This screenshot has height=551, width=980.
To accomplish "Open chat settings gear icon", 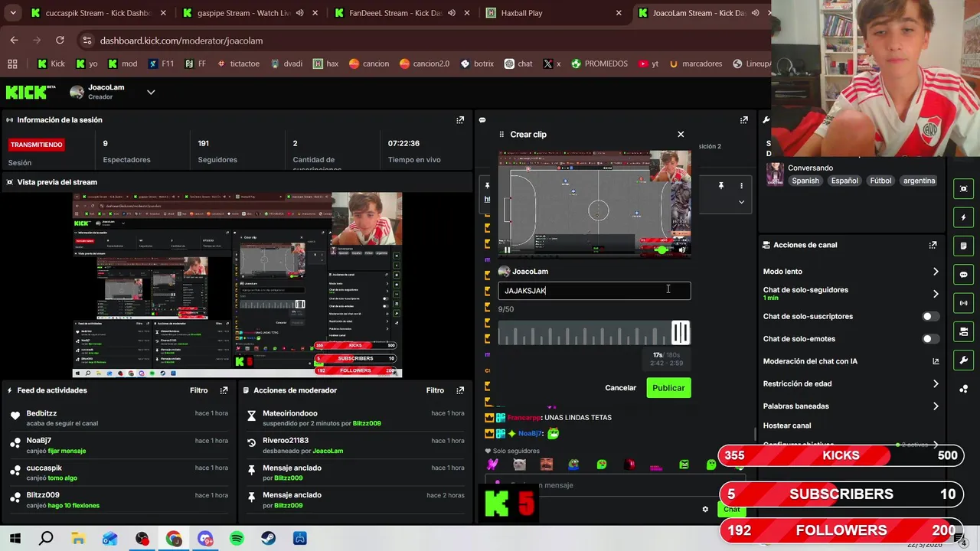I will pos(705,509).
